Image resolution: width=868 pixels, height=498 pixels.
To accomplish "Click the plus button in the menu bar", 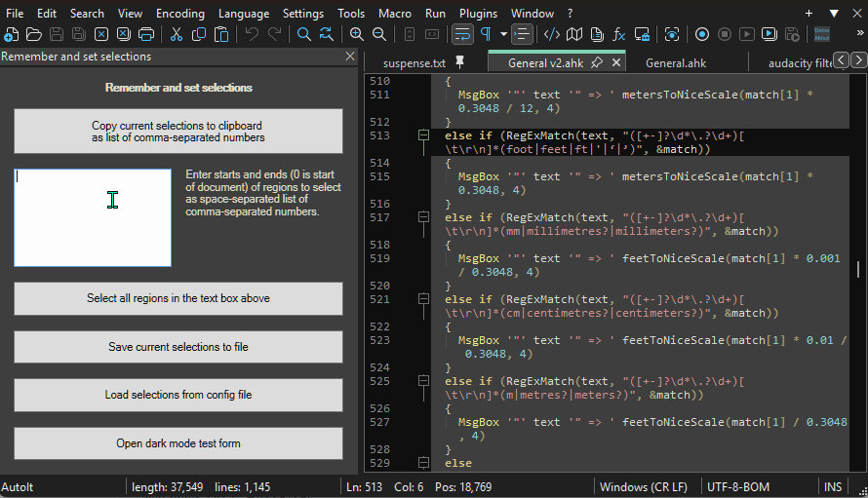I will [809, 14].
